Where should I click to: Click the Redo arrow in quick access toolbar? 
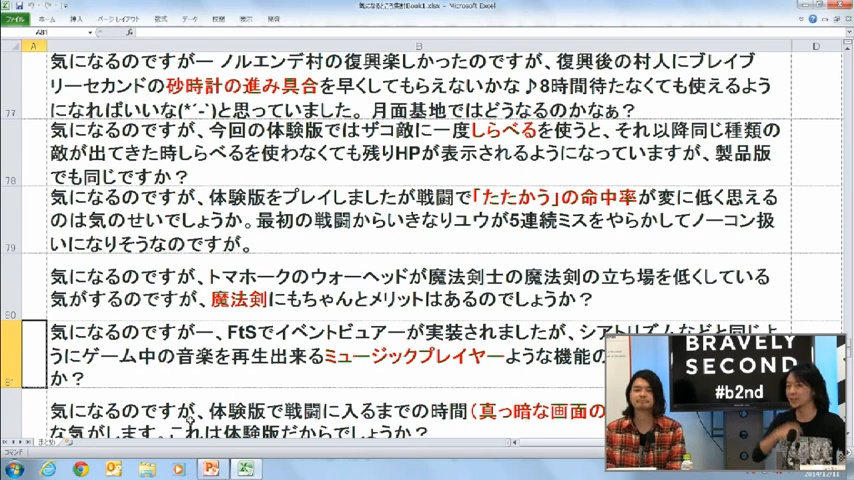(x=47, y=5)
